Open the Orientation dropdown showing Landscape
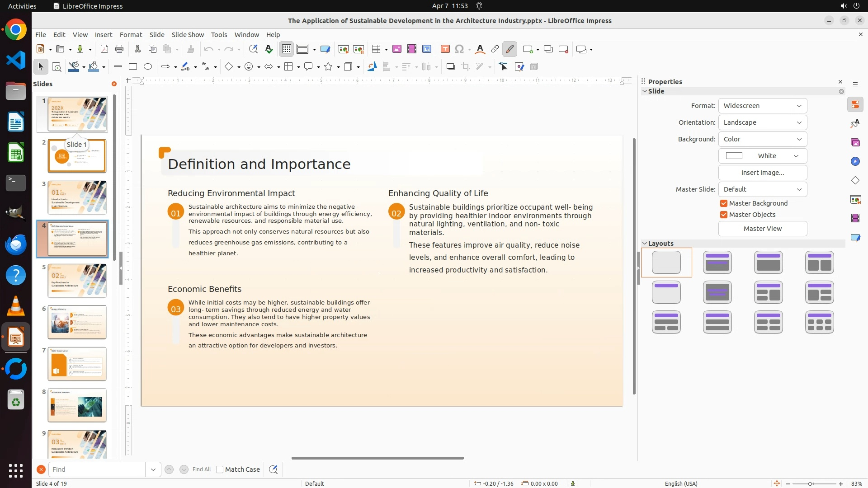 (762, 122)
